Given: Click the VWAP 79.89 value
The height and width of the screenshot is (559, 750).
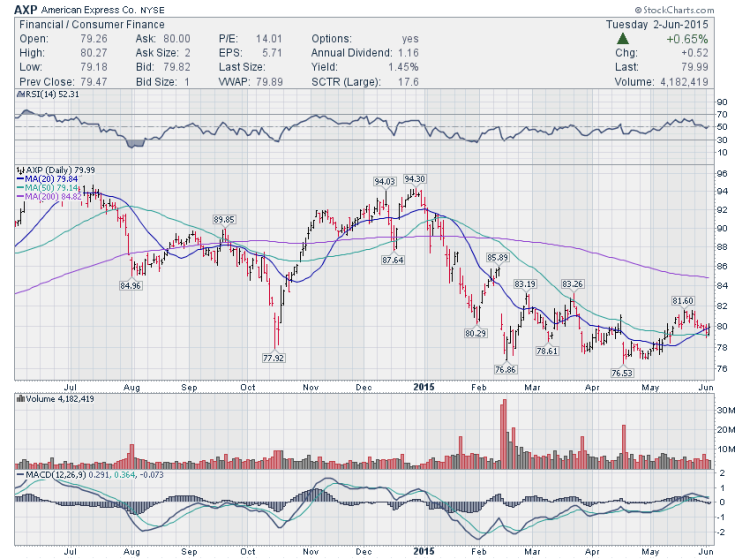Looking at the screenshot, I should tap(270, 82).
